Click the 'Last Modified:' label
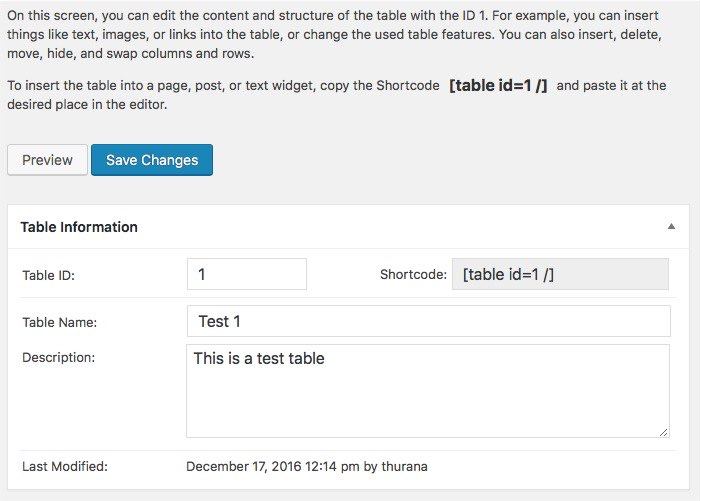Screen dimensions: 701x501 click(64, 466)
